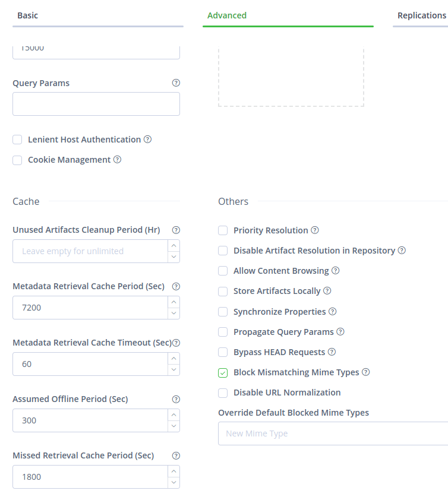
Task: Open the Replications tab
Action: point(421,15)
